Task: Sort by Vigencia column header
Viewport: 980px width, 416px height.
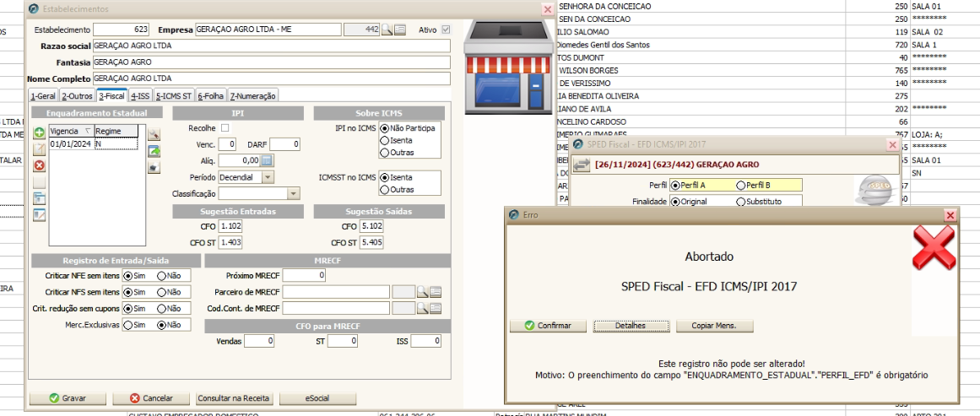Action: [71, 131]
